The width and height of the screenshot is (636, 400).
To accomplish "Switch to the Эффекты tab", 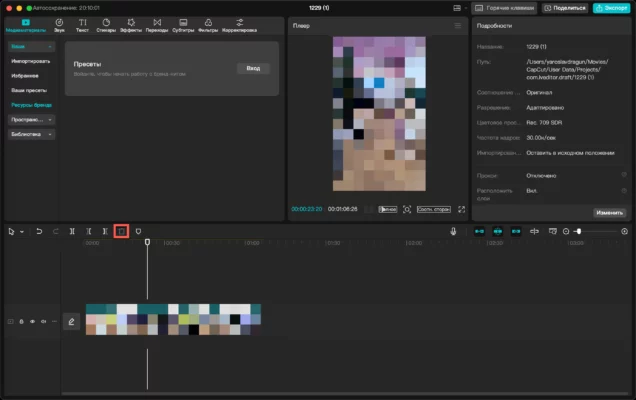I will (131, 26).
